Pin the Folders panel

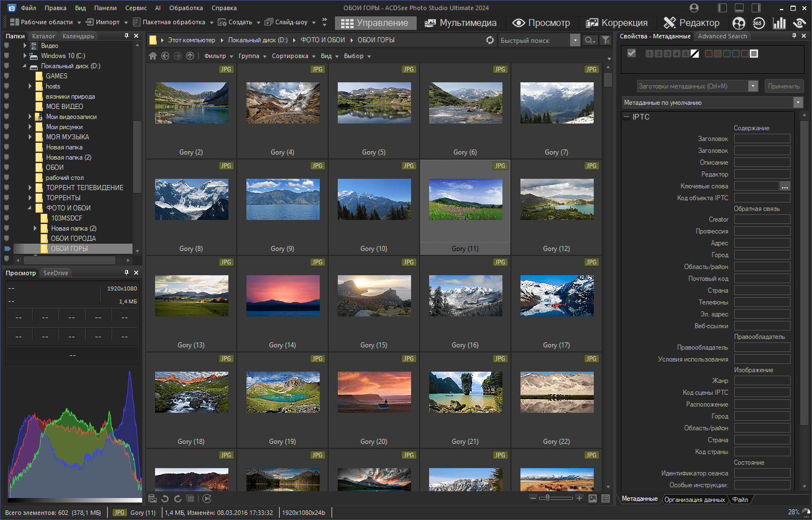click(x=126, y=36)
